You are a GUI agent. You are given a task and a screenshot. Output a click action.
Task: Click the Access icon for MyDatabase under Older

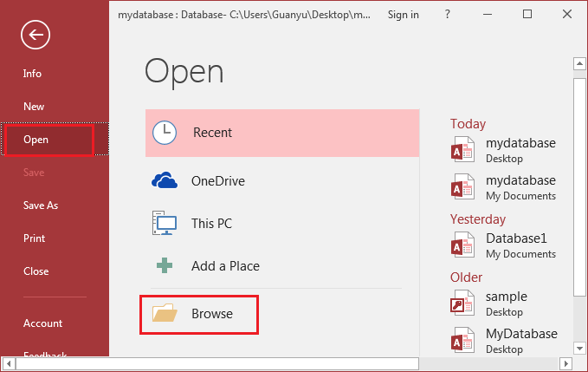tap(462, 340)
